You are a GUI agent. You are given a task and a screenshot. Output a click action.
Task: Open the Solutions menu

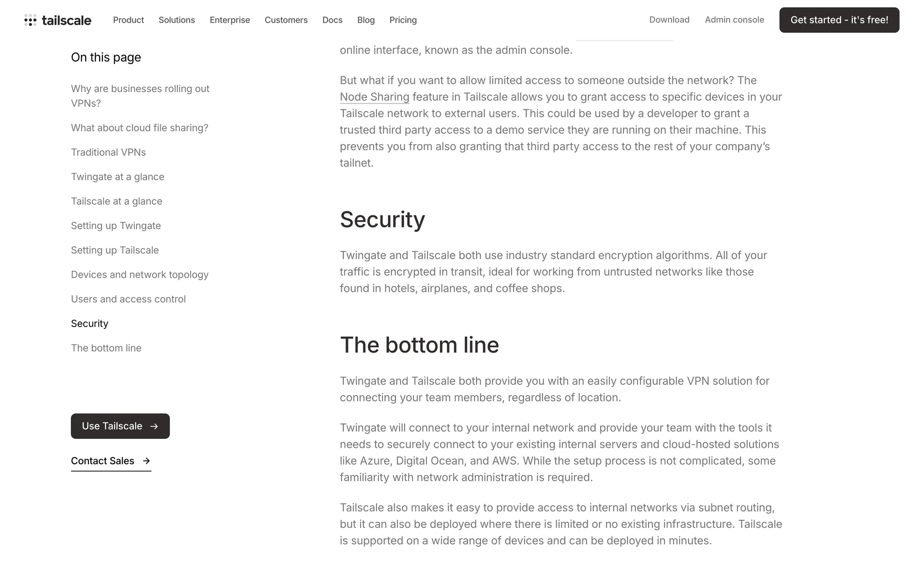[x=177, y=20]
